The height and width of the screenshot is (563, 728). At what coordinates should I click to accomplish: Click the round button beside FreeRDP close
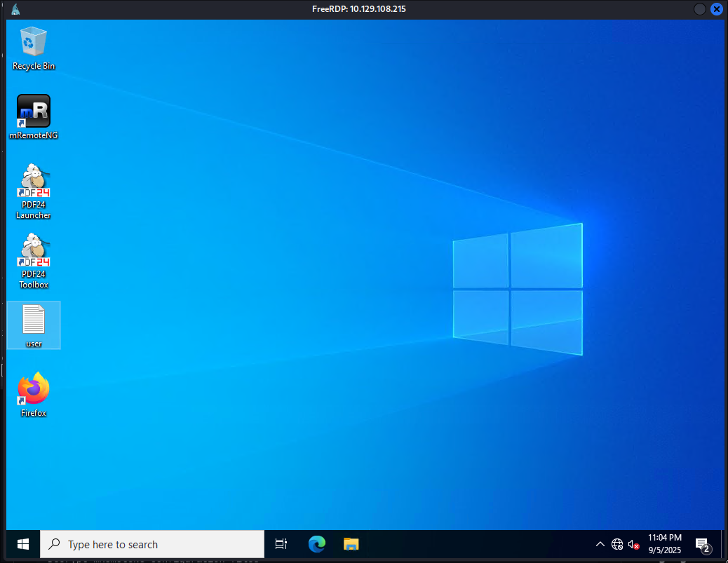(700, 9)
